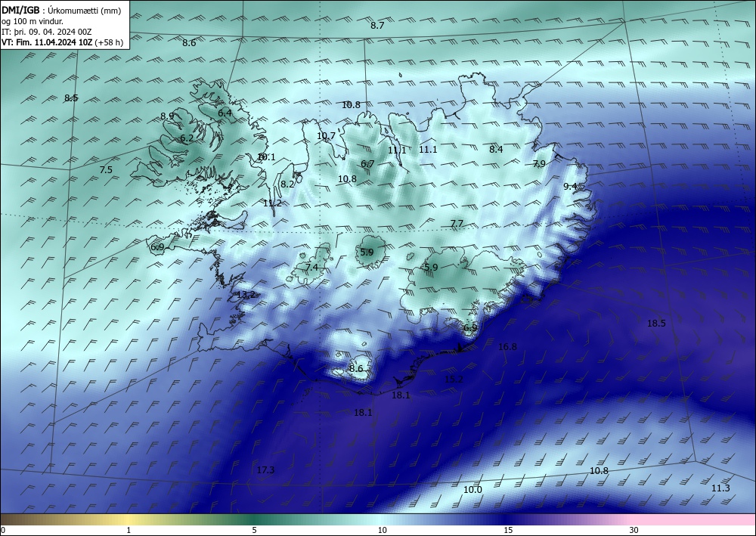Viewport: 756px width, 536px height.
Task: Select the 11.3 value label
Action: 720,488
